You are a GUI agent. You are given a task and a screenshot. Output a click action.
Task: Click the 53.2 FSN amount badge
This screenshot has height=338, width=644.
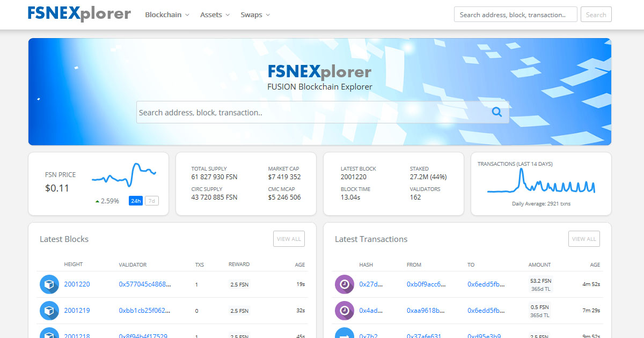pos(540,281)
